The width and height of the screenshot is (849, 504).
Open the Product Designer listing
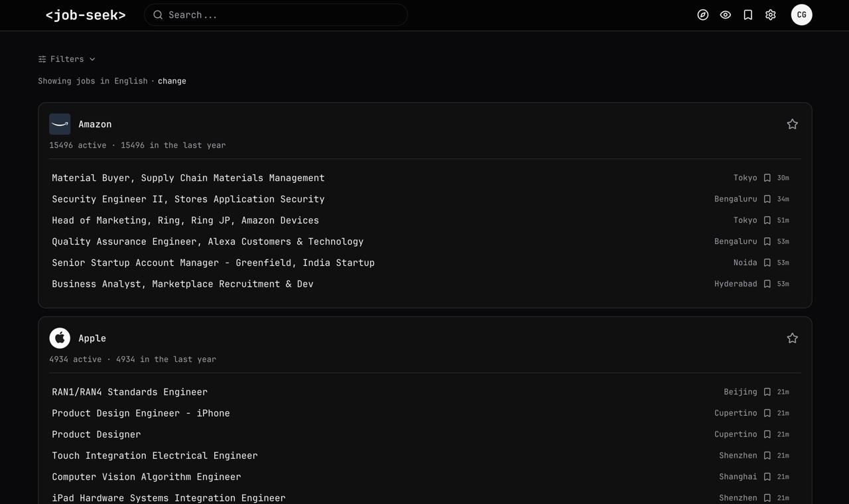point(96,434)
